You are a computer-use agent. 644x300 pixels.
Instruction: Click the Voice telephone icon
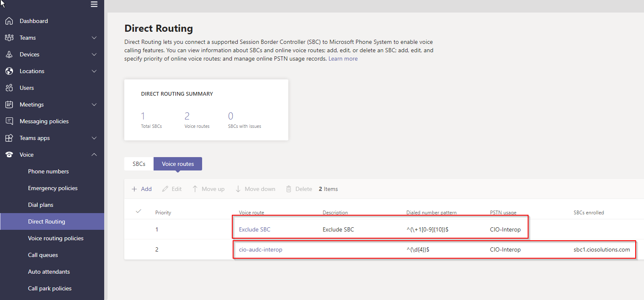click(x=9, y=155)
